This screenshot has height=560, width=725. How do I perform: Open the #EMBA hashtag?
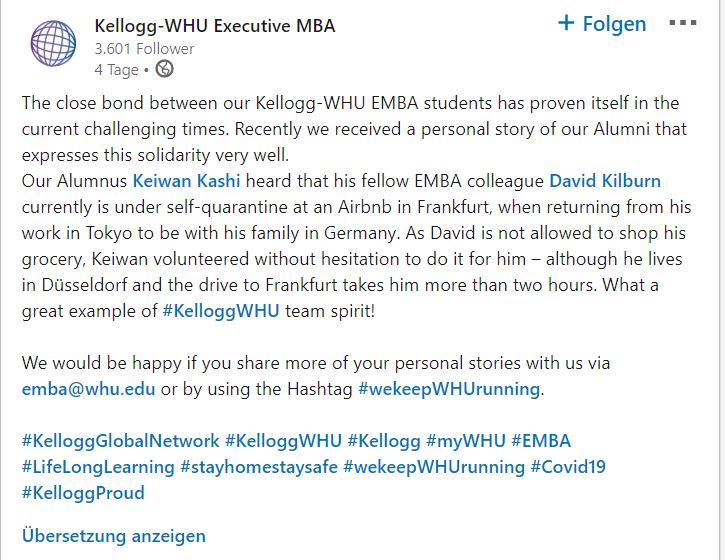pos(541,441)
